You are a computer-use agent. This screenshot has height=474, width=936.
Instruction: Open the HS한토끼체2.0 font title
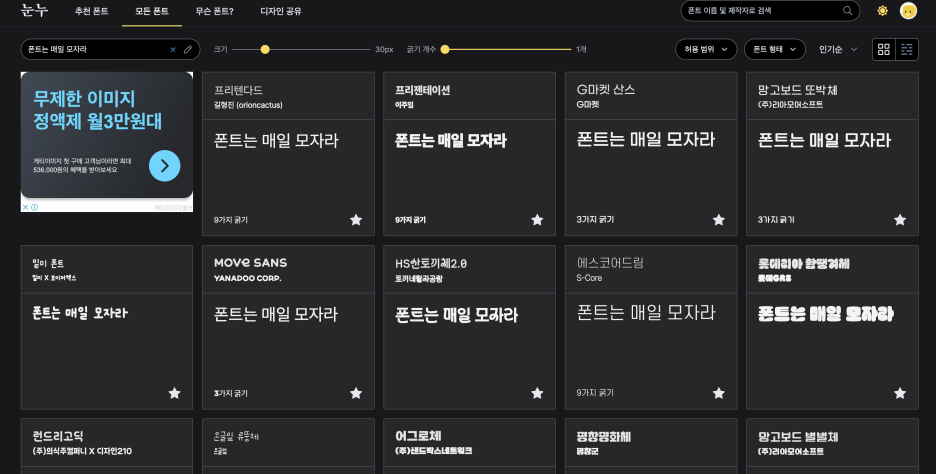(430, 263)
